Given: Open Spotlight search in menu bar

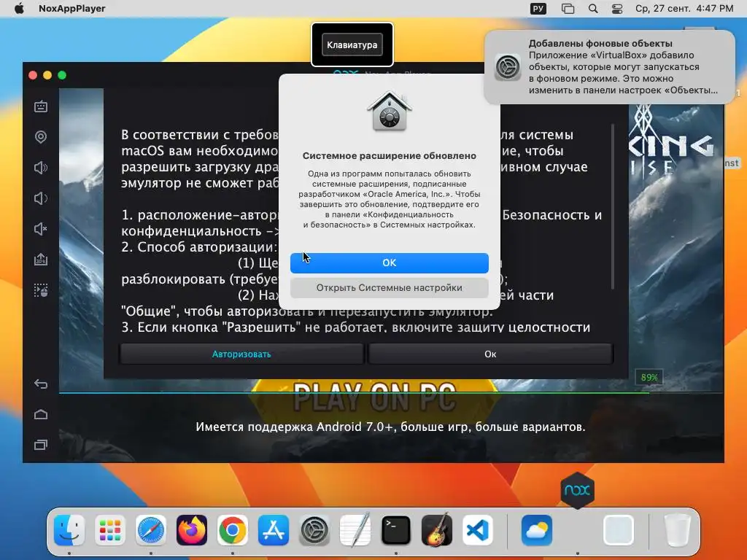Looking at the screenshot, I should (x=592, y=9).
